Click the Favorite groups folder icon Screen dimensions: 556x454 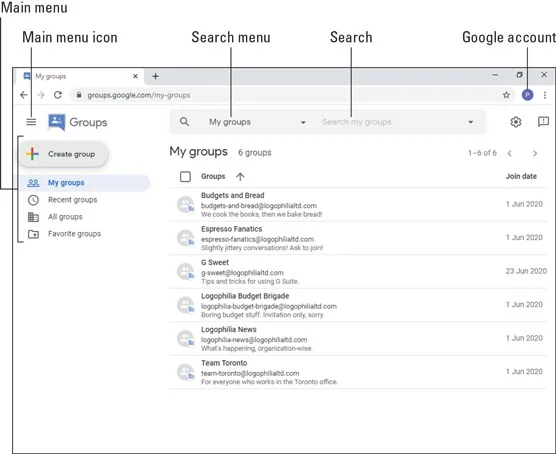coord(33,234)
